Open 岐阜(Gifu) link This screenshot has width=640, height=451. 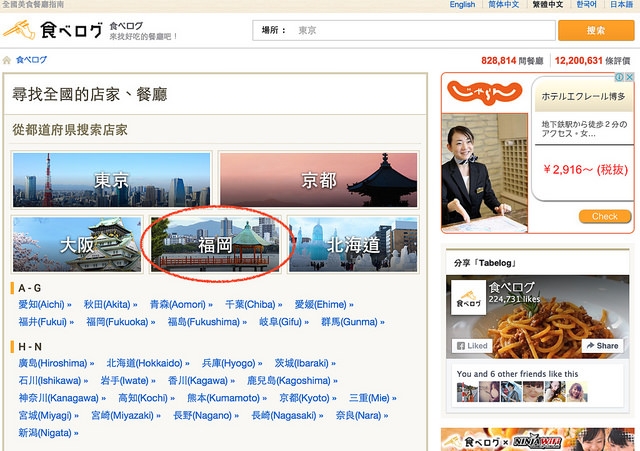pos(284,322)
